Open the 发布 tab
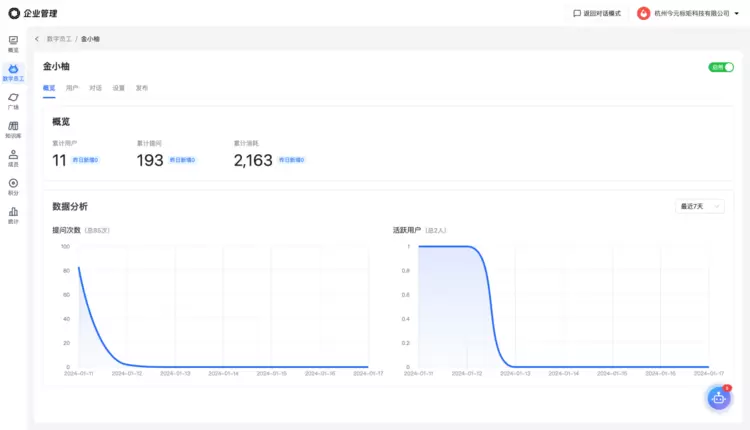This screenshot has height=430, width=750. [142, 88]
